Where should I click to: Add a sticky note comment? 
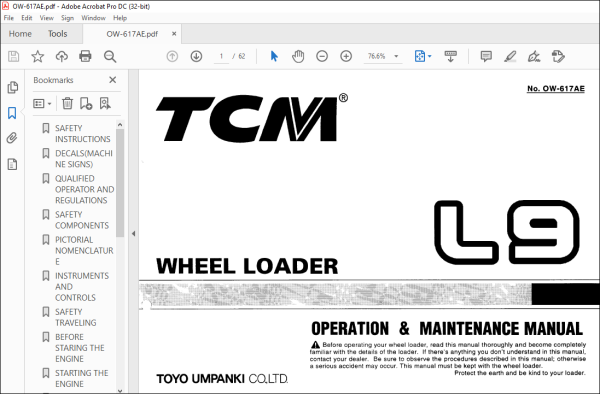(x=486, y=56)
